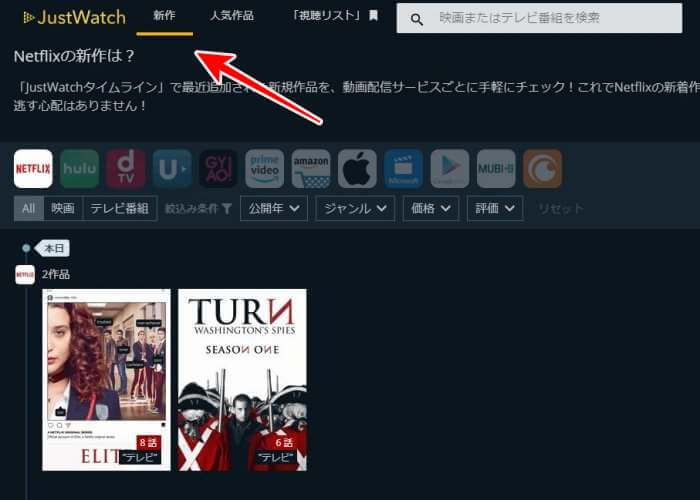Select the テレビ番組 content filter

pyautogui.click(x=120, y=208)
